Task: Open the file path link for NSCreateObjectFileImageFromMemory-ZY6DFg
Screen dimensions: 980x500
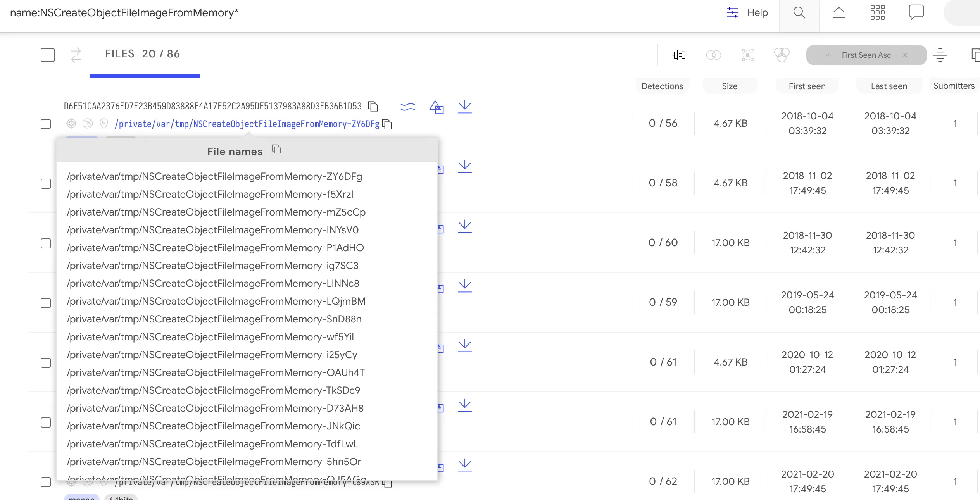Action: (247, 124)
